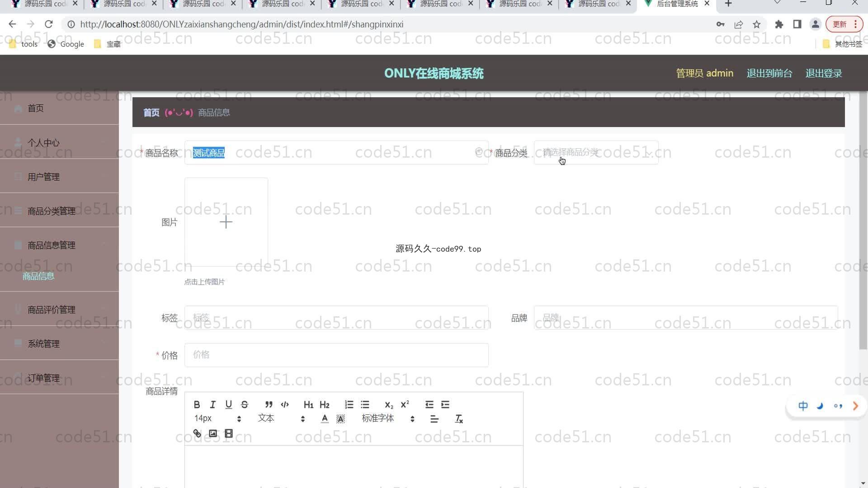Go back in browser history

click(12, 24)
